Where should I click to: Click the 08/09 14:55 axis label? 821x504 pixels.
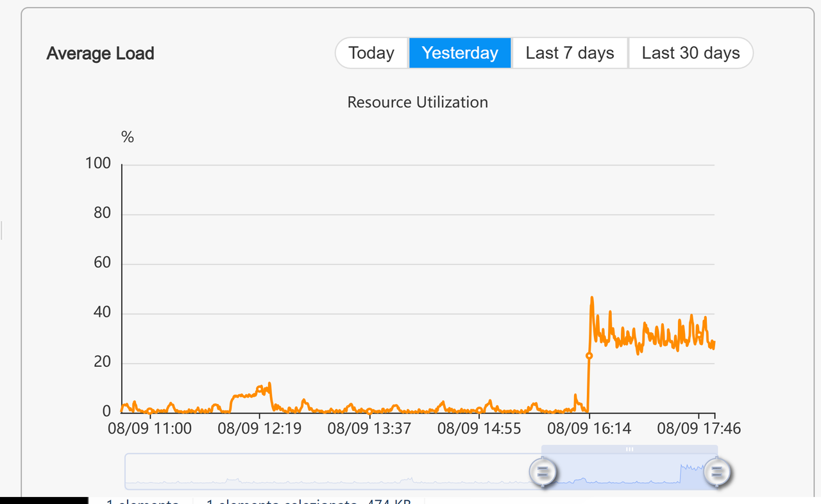point(479,428)
